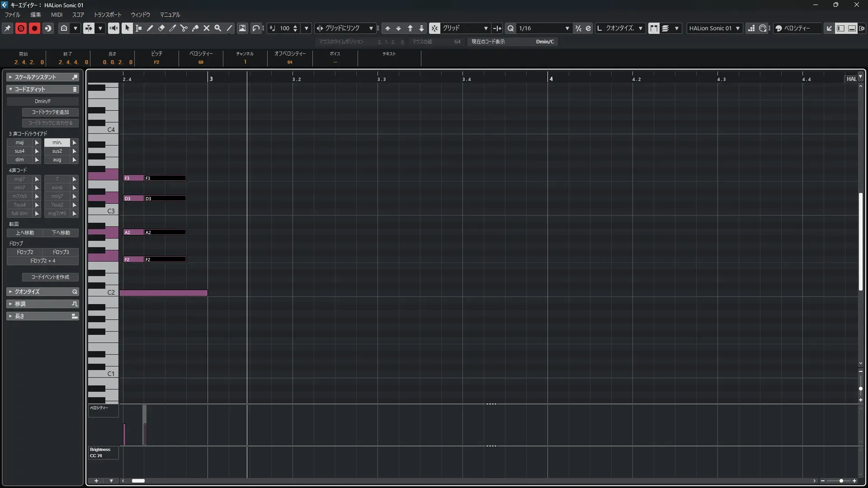The image size is (868, 488).
Task: Open the HALion Sonic 01 part dropdown
Action: click(x=738, y=28)
